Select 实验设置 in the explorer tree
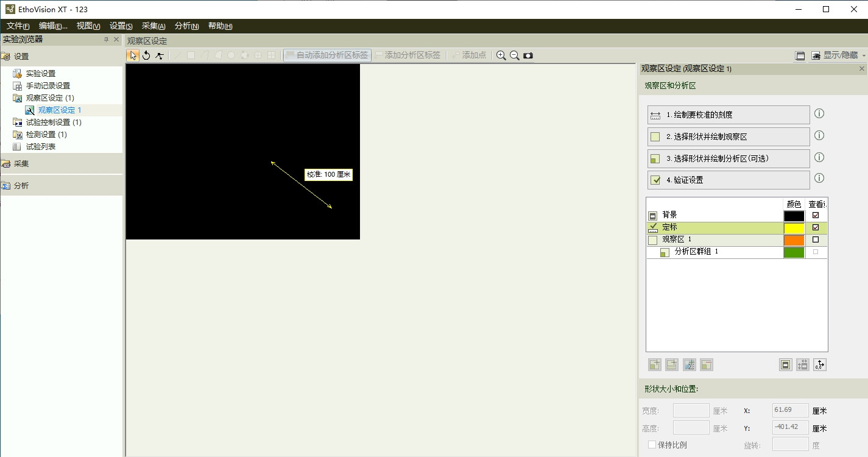The height and width of the screenshot is (457, 868). 41,74
